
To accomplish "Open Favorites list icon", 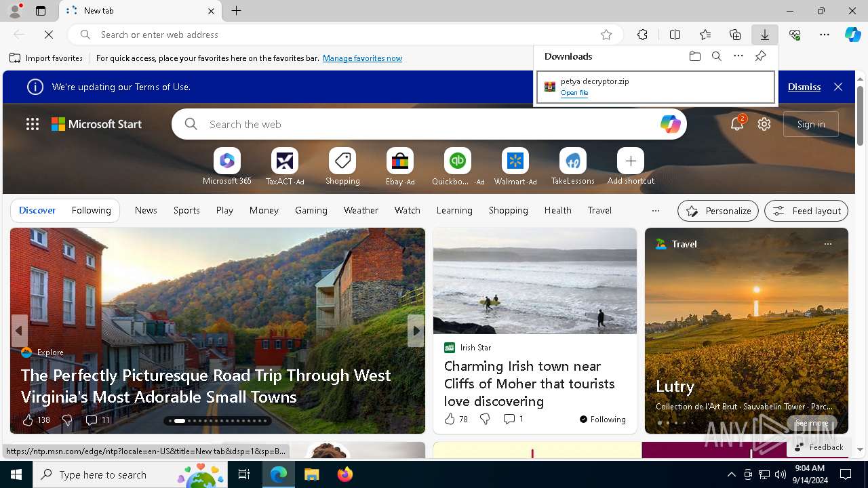I will click(705, 35).
